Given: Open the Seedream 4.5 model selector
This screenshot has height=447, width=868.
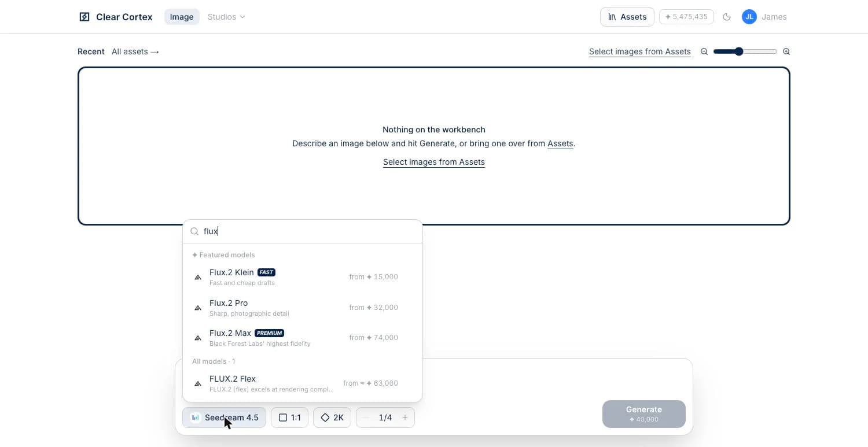Looking at the screenshot, I should (224, 418).
